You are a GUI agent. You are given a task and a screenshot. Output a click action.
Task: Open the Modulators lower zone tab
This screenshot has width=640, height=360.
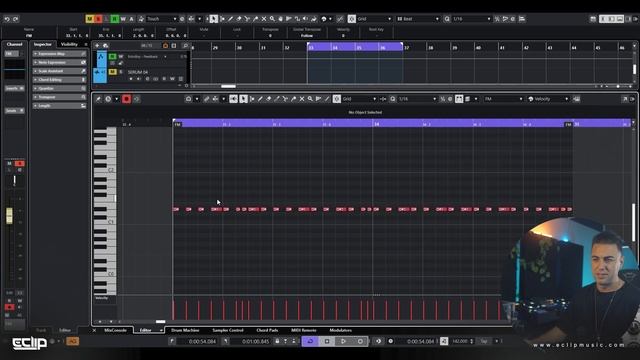point(340,330)
